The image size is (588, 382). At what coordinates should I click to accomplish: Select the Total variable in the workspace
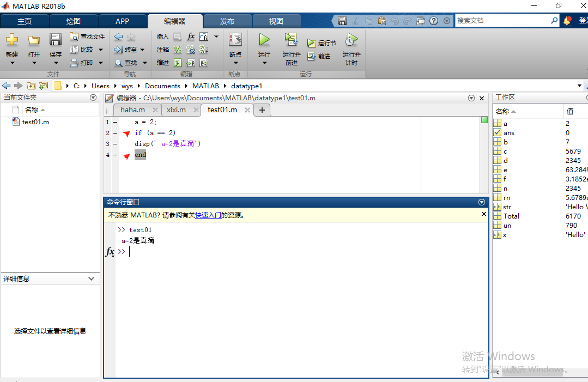point(511,216)
